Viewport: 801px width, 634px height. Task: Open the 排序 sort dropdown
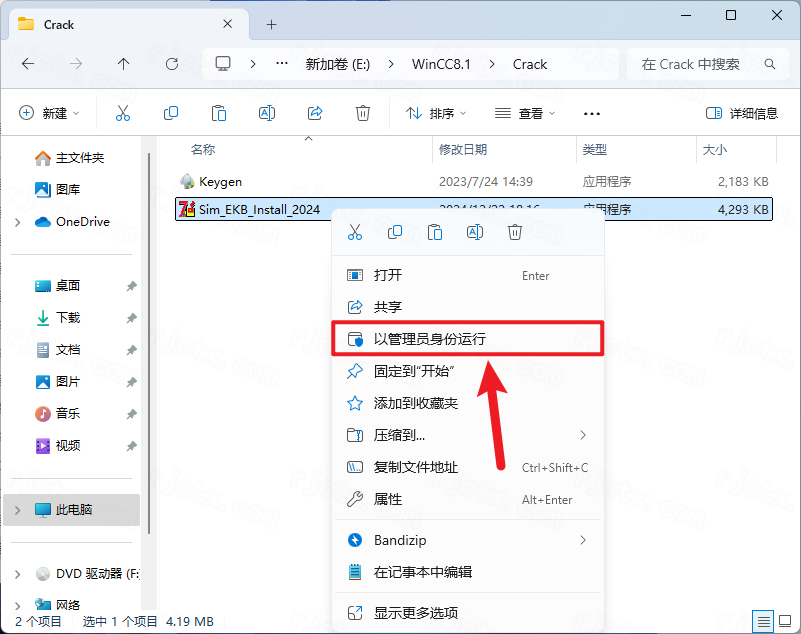click(436, 114)
